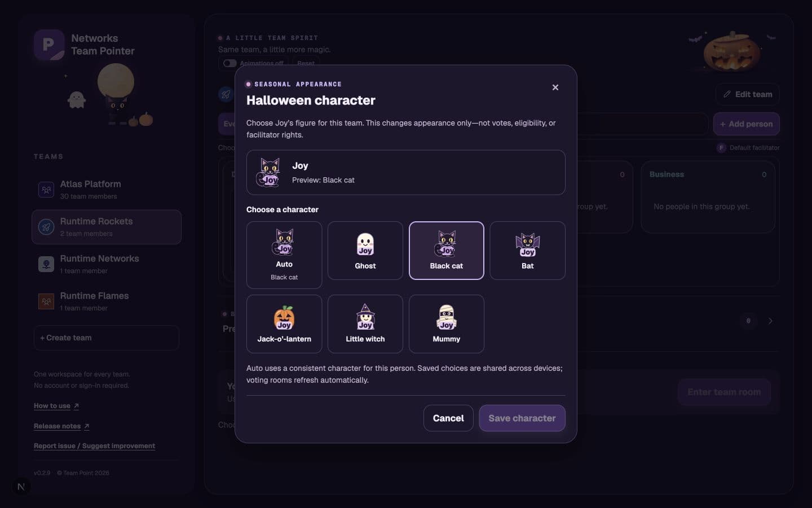Select the Auto character option
Image resolution: width=812 pixels, height=508 pixels.
pos(284,255)
